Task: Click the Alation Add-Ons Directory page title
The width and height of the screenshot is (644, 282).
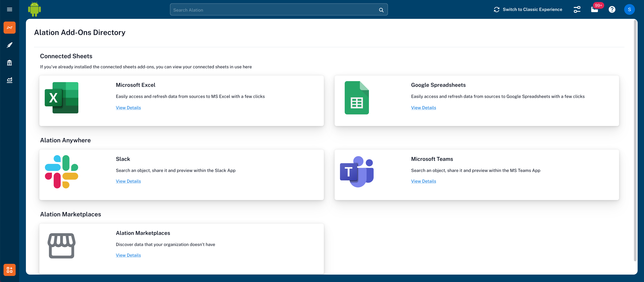Action: click(x=80, y=32)
